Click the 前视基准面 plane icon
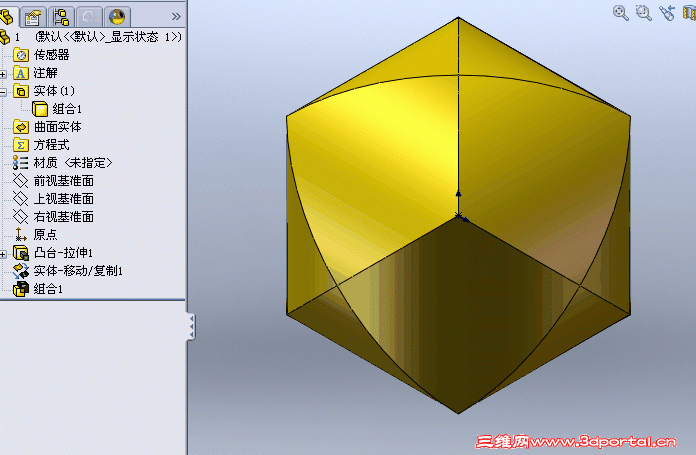Image resolution: width=696 pixels, height=455 pixels. click(x=20, y=181)
